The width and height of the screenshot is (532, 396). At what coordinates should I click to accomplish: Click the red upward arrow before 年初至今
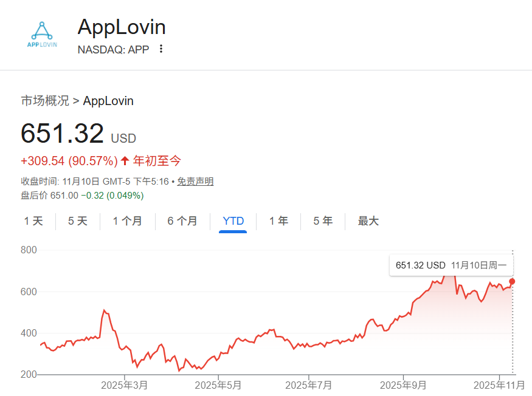coord(125,161)
